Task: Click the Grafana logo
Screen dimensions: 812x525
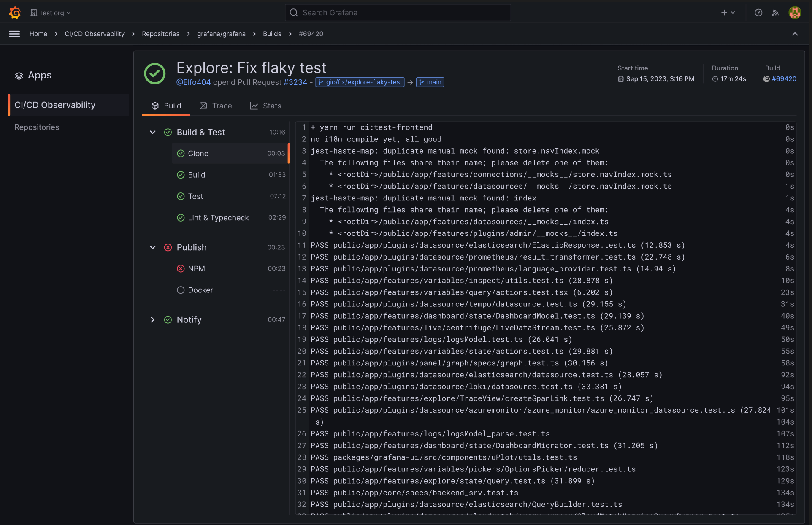Action: [x=14, y=12]
